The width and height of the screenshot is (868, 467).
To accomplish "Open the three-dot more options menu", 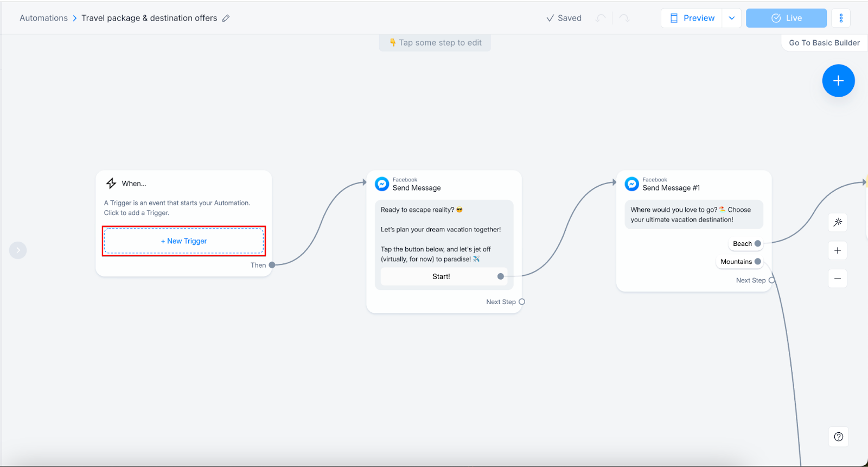I will pos(841,18).
